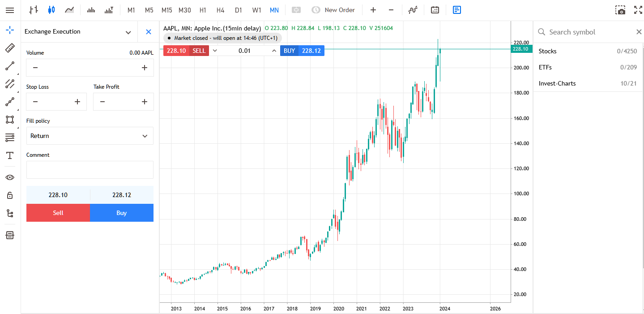Select the M15 timeframe

coord(166,9)
